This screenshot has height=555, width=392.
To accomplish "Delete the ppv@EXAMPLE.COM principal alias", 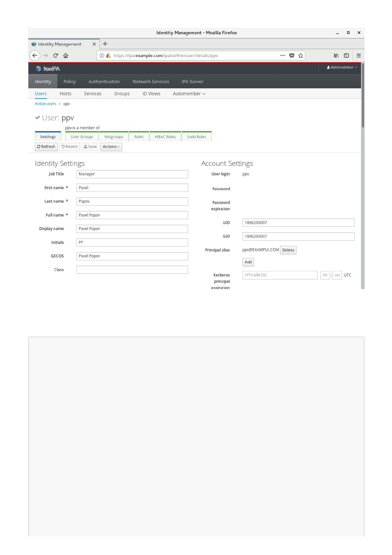I will tap(288, 250).
